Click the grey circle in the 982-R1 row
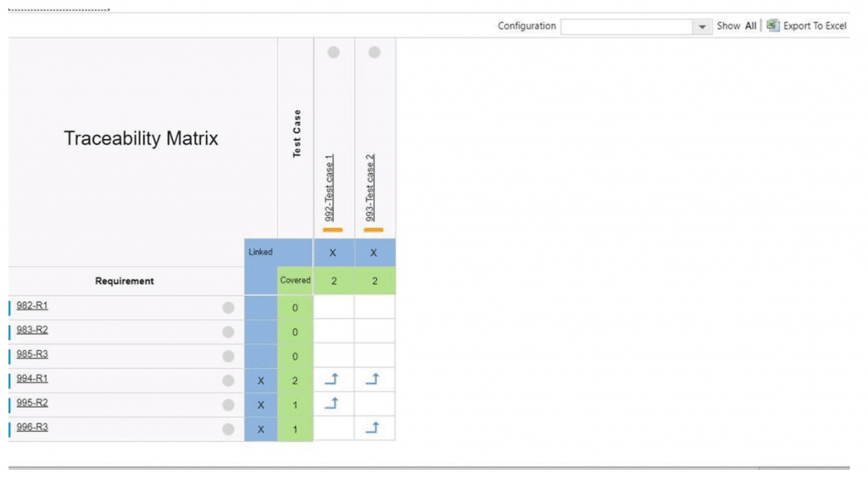 point(228,308)
